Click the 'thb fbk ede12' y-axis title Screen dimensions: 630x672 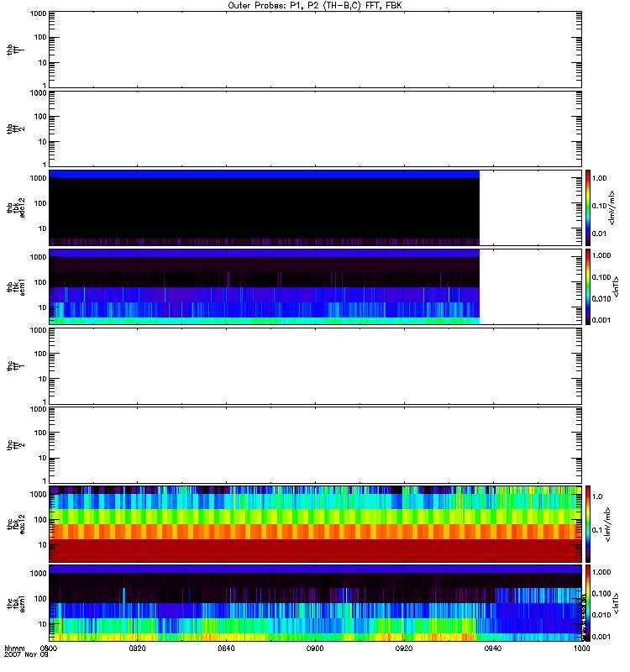point(16,207)
